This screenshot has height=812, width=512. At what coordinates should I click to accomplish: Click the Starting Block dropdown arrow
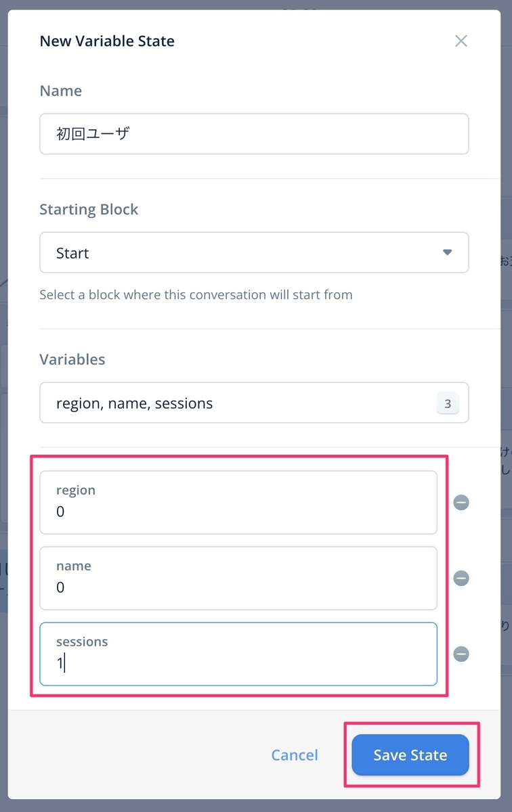[447, 252]
